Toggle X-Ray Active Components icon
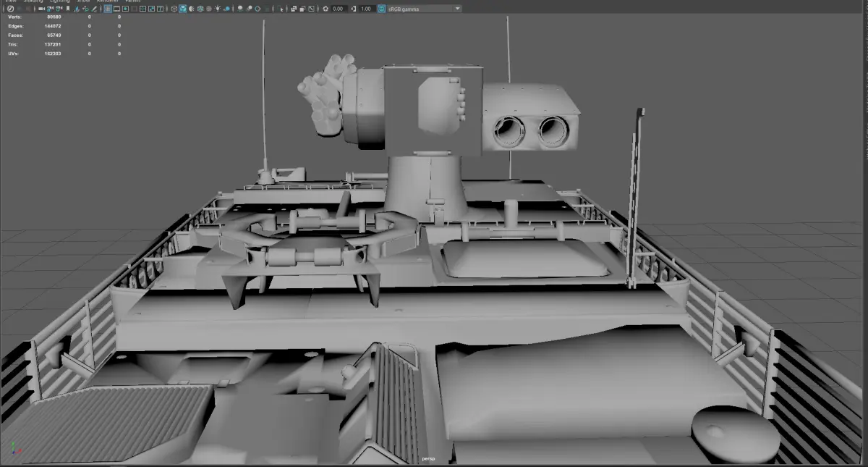Screen dimensions: 868x467 [302, 9]
